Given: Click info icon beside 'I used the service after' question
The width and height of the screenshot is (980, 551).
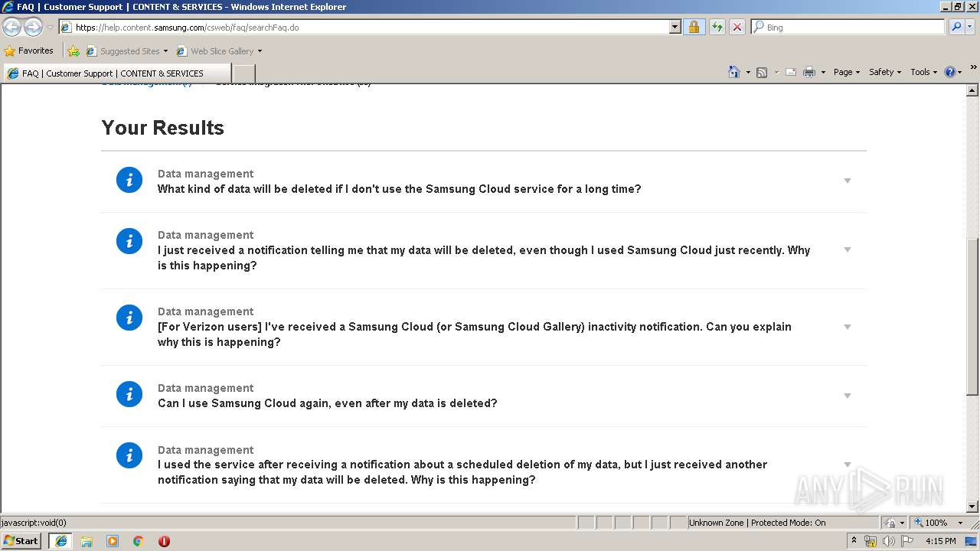Looking at the screenshot, I should 129,455.
